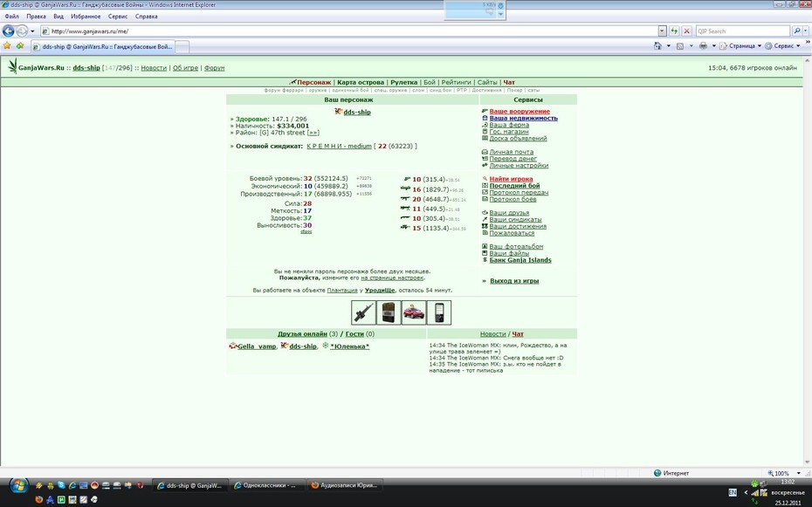This screenshot has width=812, height=507.
Task: Click the red car inventory thumbnail
Action: click(x=414, y=312)
